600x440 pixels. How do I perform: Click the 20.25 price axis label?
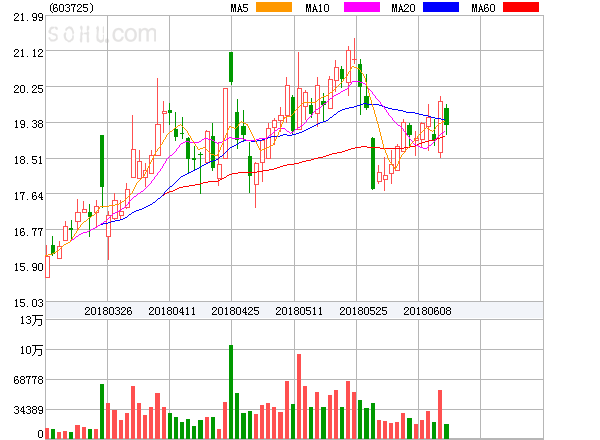[x=28, y=89]
